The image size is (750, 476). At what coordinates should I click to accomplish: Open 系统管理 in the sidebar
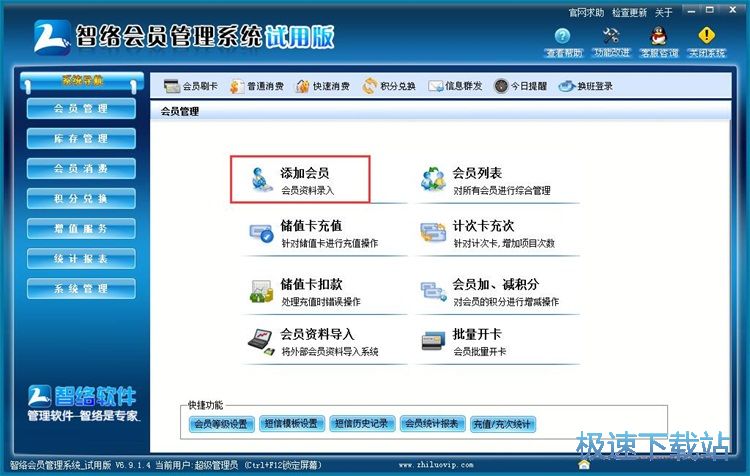[81, 289]
